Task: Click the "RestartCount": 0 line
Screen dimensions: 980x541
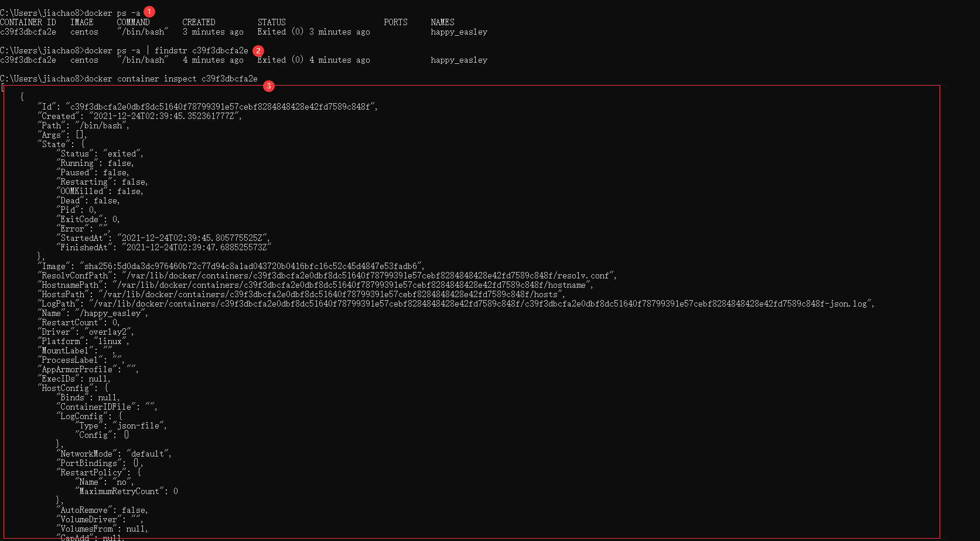Action: coord(79,322)
